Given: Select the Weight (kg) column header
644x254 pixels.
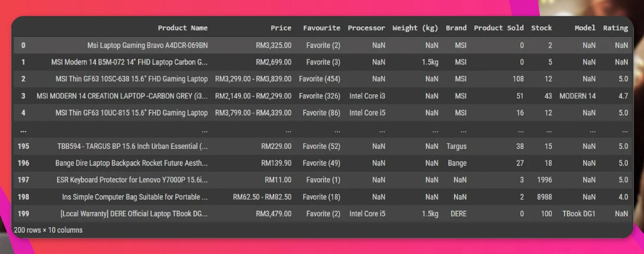Looking at the screenshot, I should [x=415, y=28].
